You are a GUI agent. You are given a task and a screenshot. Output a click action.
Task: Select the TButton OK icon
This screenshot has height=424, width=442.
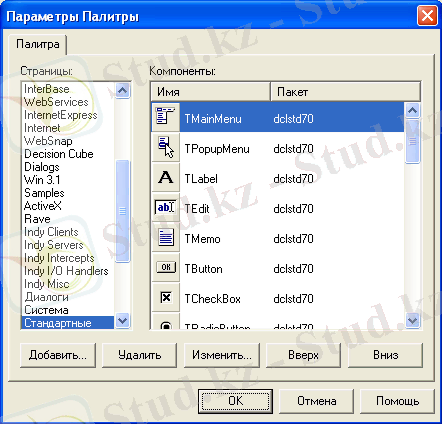click(x=166, y=267)
